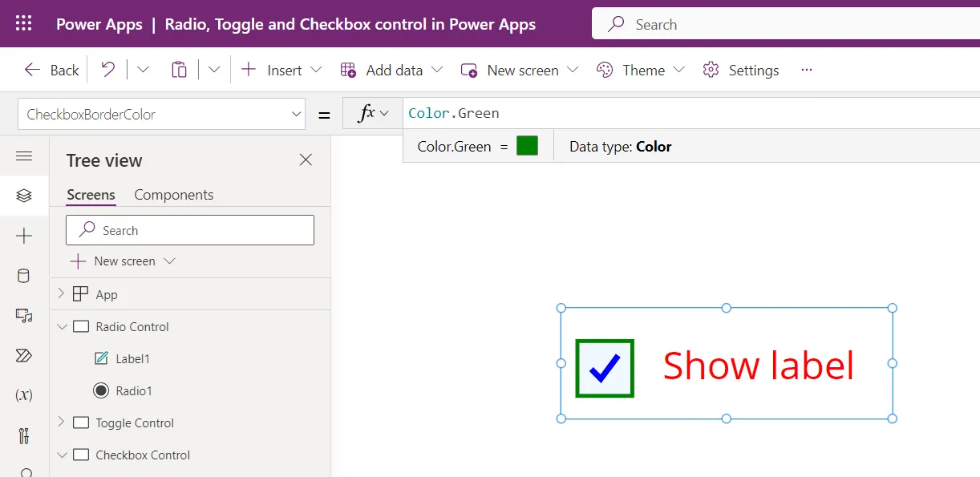Collapse the Radio Control tree item
This screenshot has height=477, width=980.
coord(62,326)
